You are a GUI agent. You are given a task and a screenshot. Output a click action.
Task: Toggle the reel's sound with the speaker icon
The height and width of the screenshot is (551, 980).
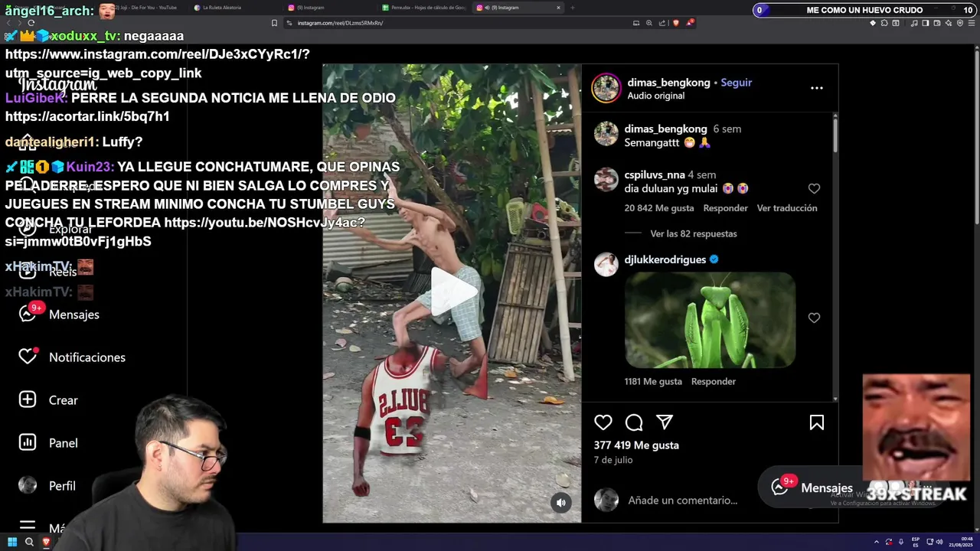561,502
